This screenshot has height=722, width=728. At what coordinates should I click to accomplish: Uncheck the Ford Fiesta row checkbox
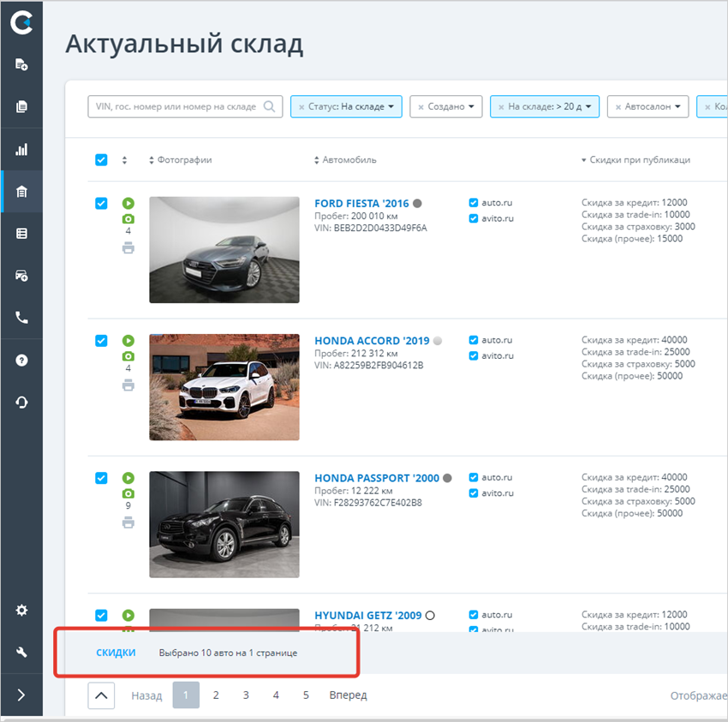[101, 203]
